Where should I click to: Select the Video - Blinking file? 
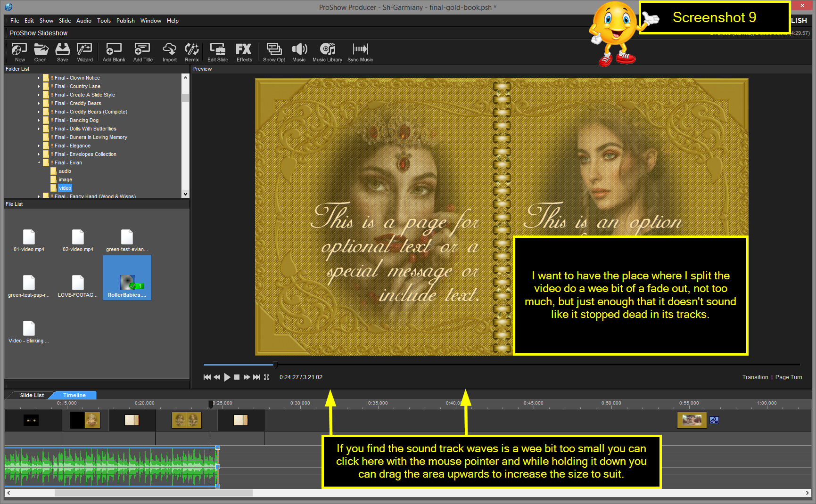click(29, 332)
